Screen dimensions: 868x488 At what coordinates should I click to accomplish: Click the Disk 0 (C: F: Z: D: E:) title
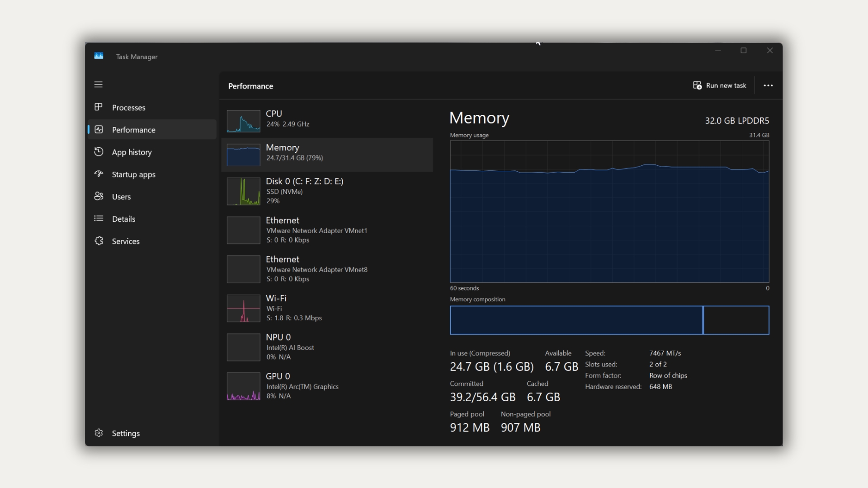tap(304, 181)
